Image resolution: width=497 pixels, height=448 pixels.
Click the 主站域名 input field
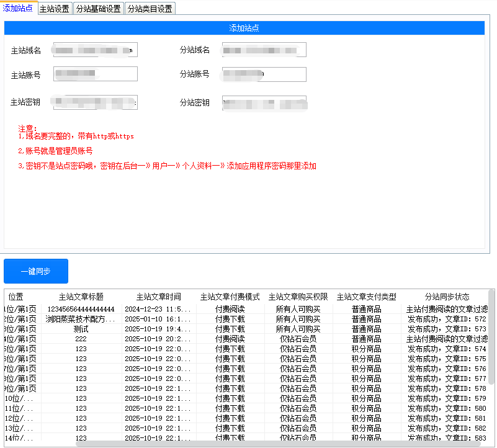pyautogui.click(x=95, y=50)
